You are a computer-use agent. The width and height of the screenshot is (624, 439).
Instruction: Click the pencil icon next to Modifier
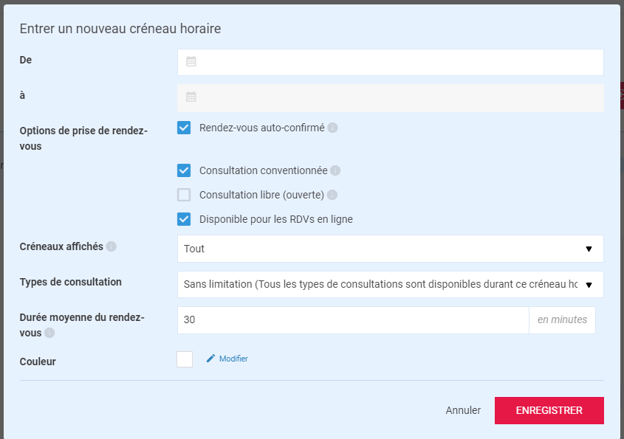(x=211, y=358)
